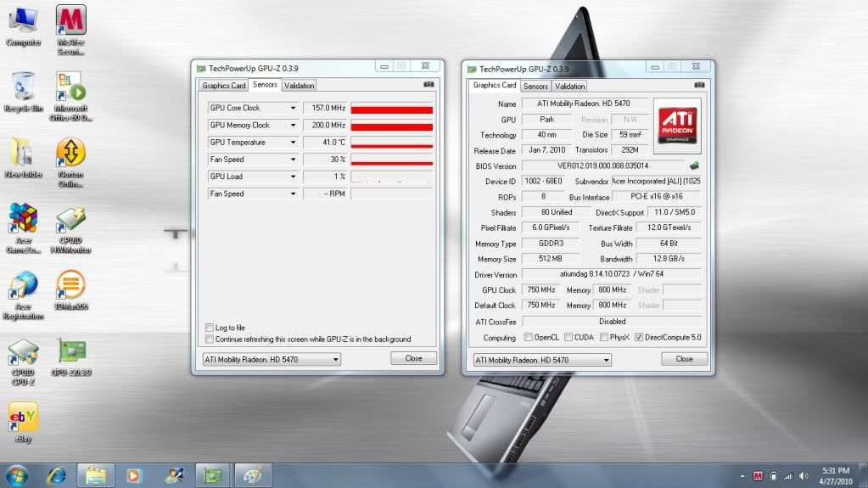Click the ATI CrossFire Disabled field
The height and width of the screenshot is (488, 868).
pos(612,322)
